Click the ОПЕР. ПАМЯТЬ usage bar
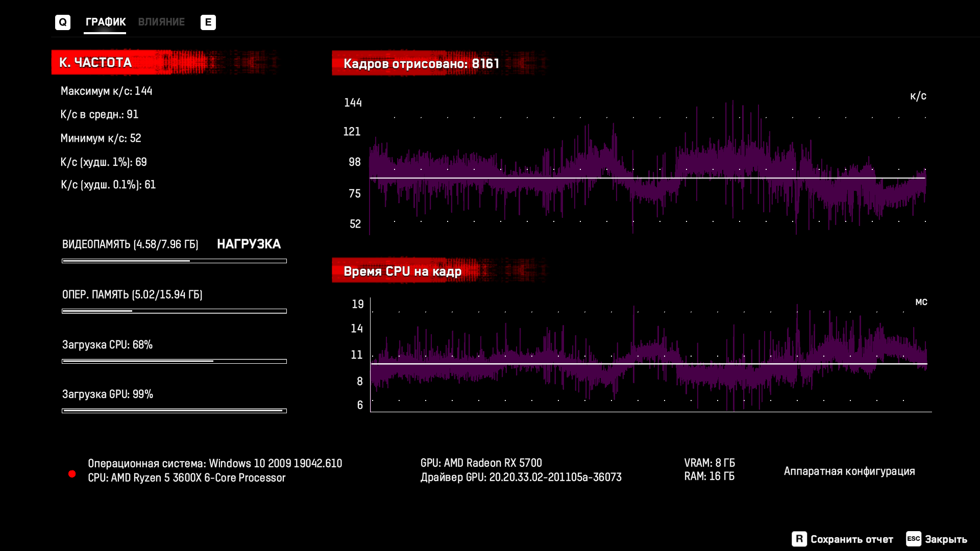This screenshot has width=980, height=551. pos(174,311)
